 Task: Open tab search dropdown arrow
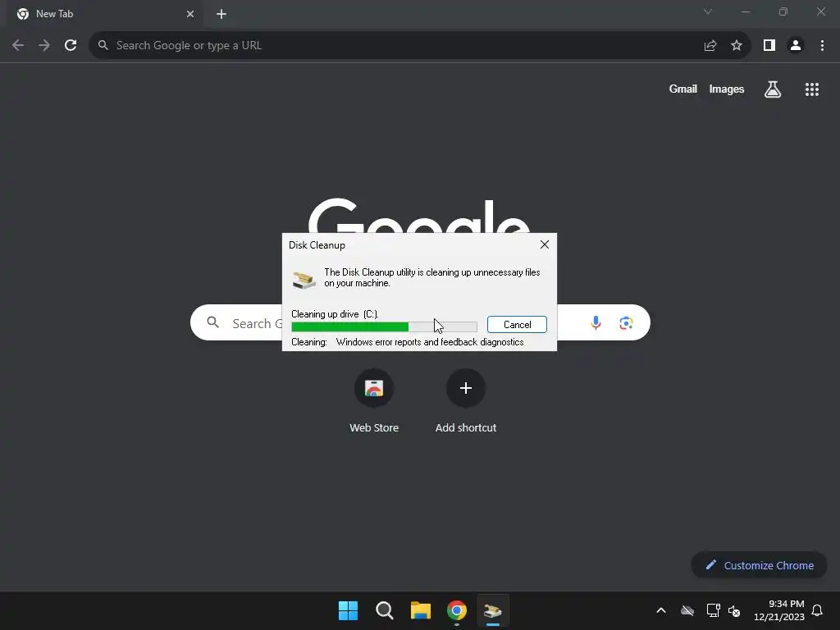click(708, 11)
